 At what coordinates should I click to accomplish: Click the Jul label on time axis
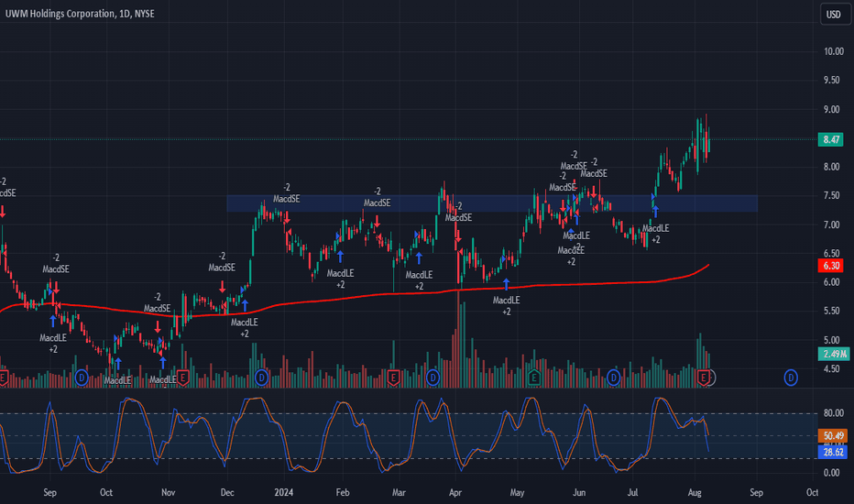[632, 493]
